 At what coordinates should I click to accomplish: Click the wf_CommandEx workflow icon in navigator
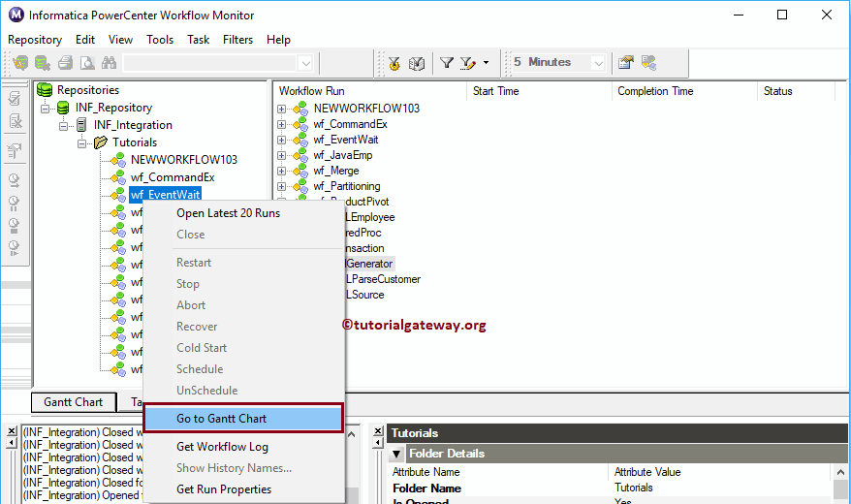[x=117, y=177]
